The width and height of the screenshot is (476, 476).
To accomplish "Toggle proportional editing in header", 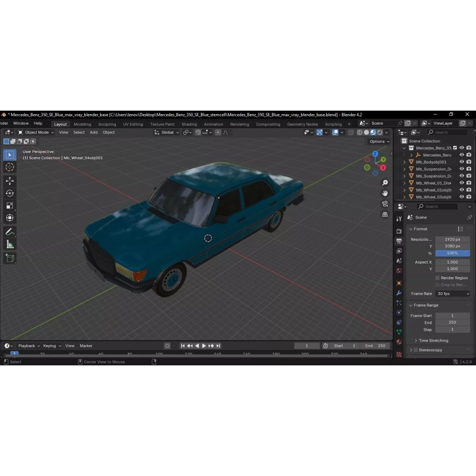I will point(218,132).
